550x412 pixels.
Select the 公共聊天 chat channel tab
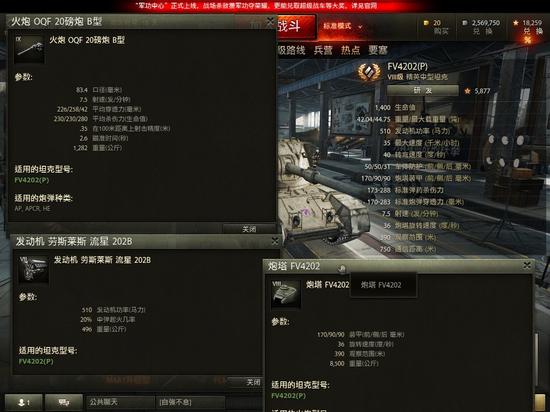click(x=120, y=402)
